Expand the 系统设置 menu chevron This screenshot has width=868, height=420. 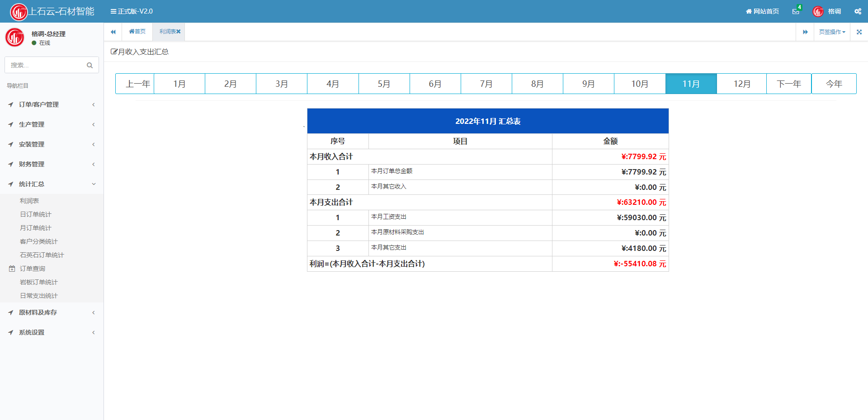point(94,332)
